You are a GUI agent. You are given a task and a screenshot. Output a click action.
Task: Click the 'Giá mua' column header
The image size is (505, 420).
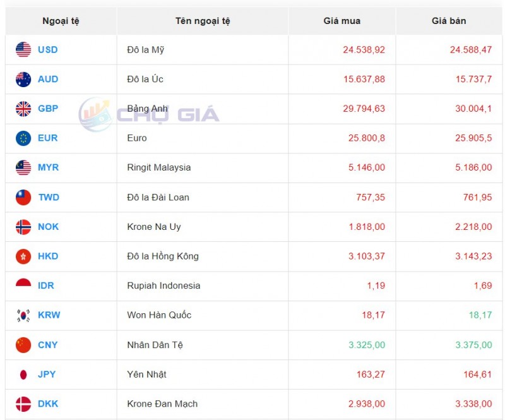[342, 21]
